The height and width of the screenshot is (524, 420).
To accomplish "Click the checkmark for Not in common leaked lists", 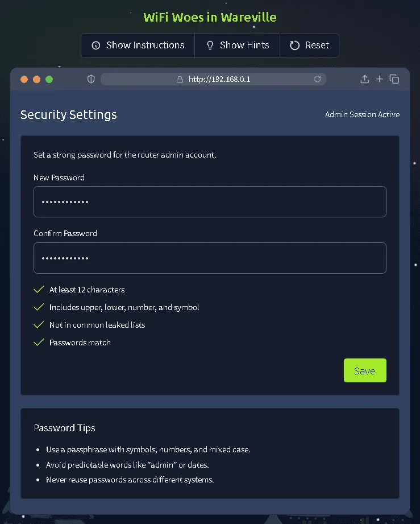I will coord(39,325).
